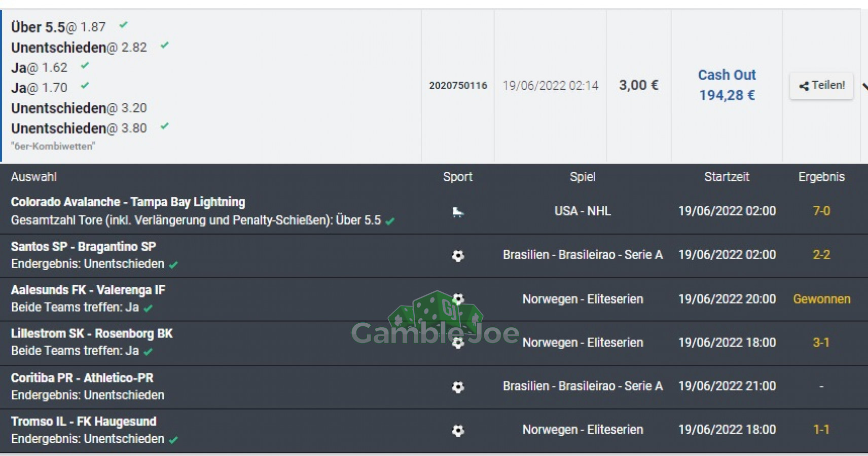The width and height of the screenshot is (868, 456).
Task: Collapse bet details with chevron beside Teilen
Action: (864, 86)
